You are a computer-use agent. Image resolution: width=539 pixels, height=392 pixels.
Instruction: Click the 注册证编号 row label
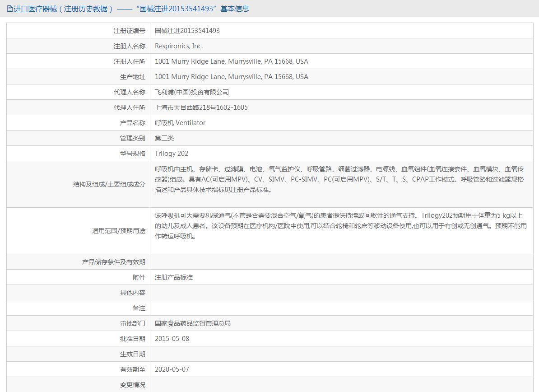[129, 31]
